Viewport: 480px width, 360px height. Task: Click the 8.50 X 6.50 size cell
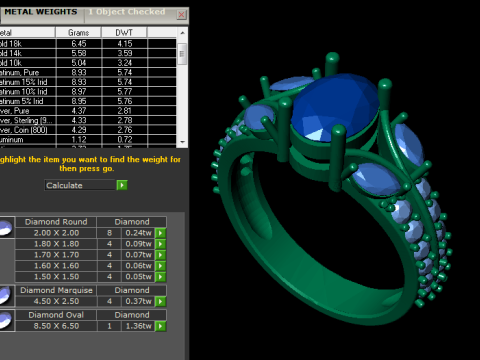(x=56, y=326)
